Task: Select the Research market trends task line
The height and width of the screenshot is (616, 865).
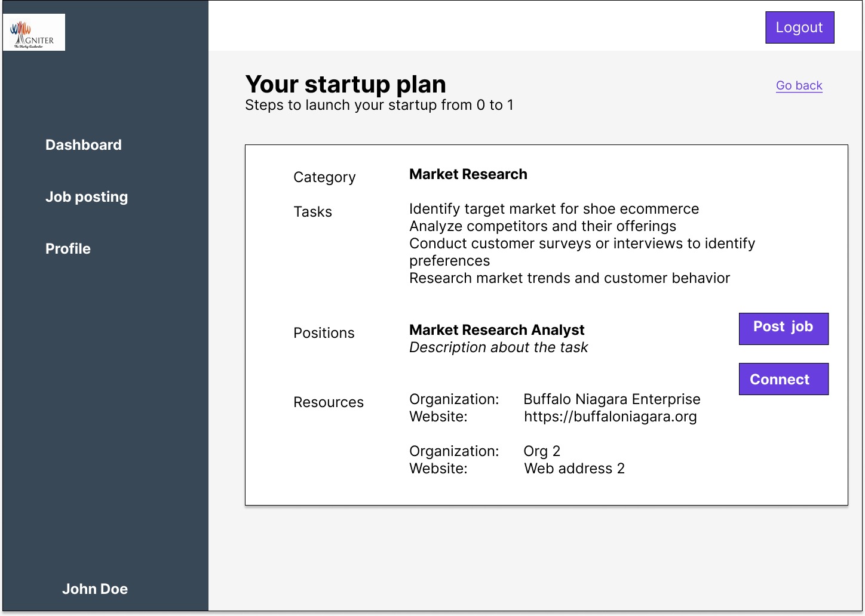Action: pos(569,278)
